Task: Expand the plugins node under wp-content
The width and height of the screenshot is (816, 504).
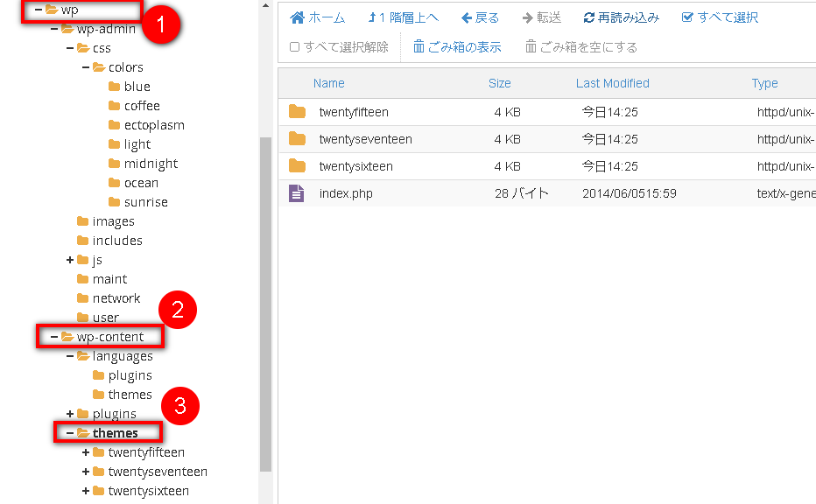Action: tap(70, 414)
